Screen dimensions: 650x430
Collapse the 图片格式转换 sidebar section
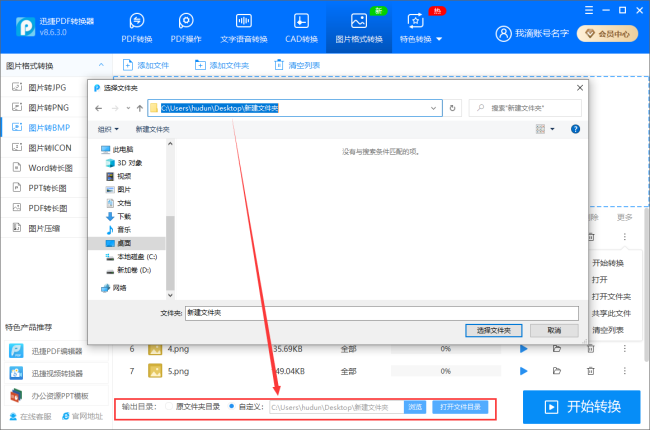coord(101,65)
